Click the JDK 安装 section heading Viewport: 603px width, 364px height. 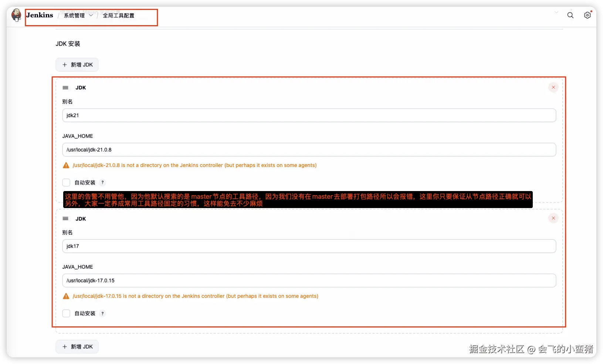68,44
